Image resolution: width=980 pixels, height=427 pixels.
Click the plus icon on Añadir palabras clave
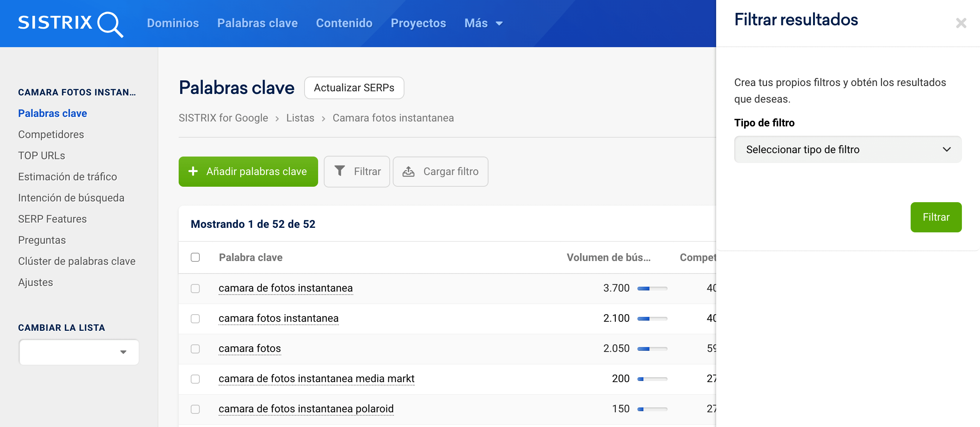click(x=193, y=171)
